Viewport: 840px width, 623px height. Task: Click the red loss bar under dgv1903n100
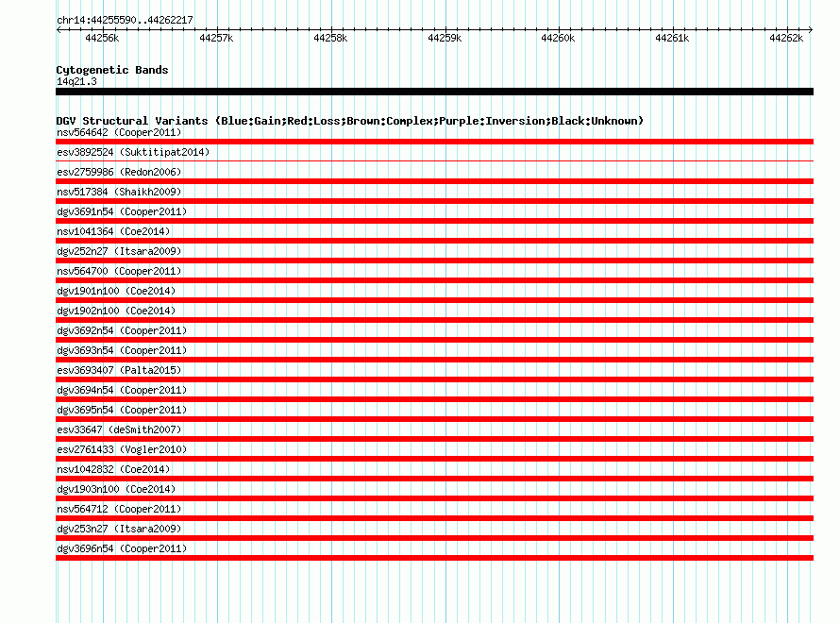[x=434, y=498]
